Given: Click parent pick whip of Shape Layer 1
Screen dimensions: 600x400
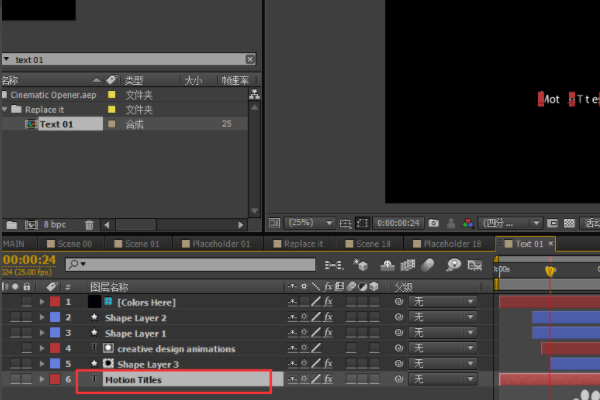Looking at the screenshot, I should [399, 333].
